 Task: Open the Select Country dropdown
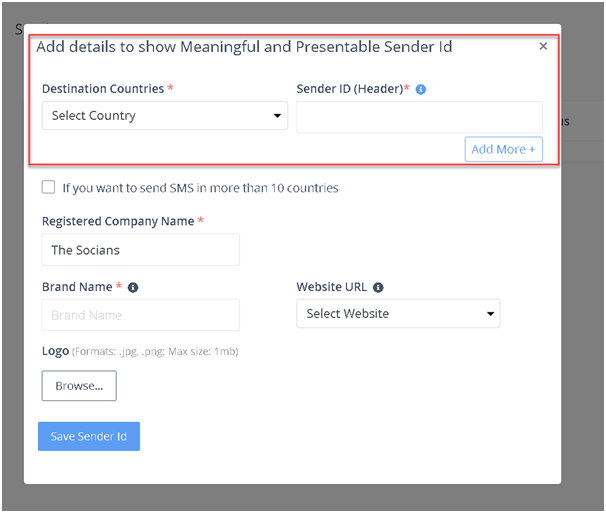165,116
